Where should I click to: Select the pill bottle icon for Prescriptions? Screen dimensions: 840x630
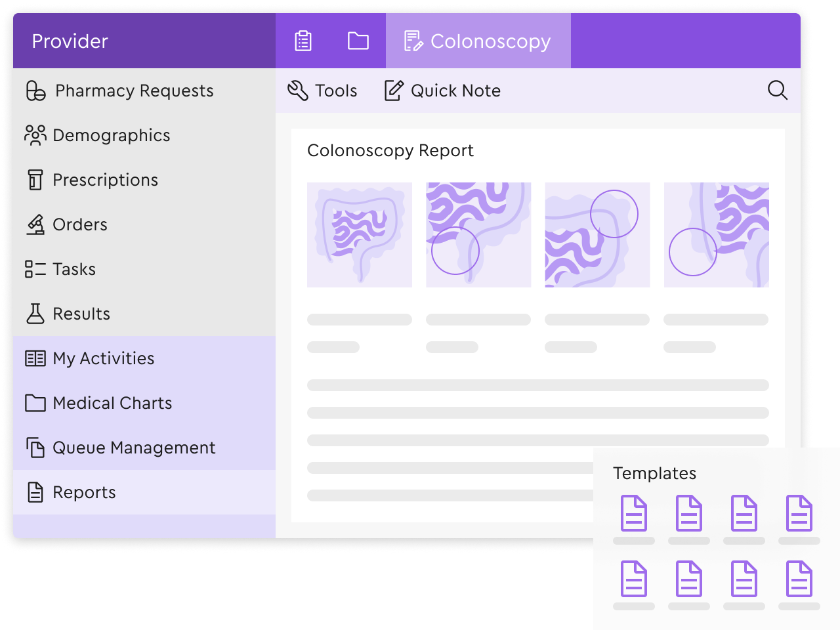pos(34,180)
